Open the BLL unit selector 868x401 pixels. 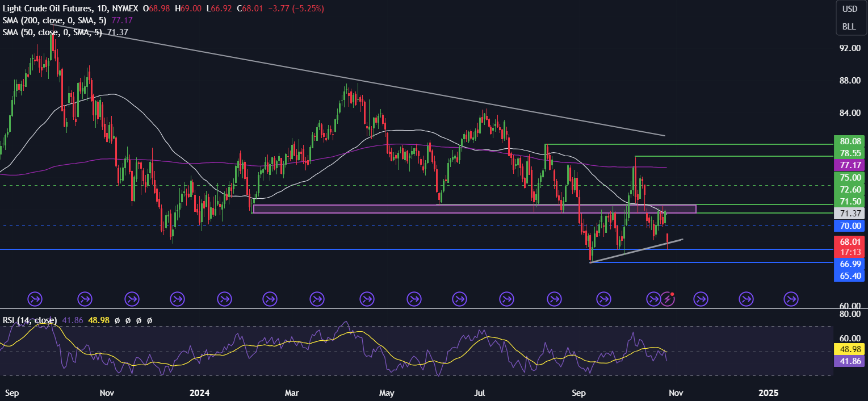click(849, 27)
